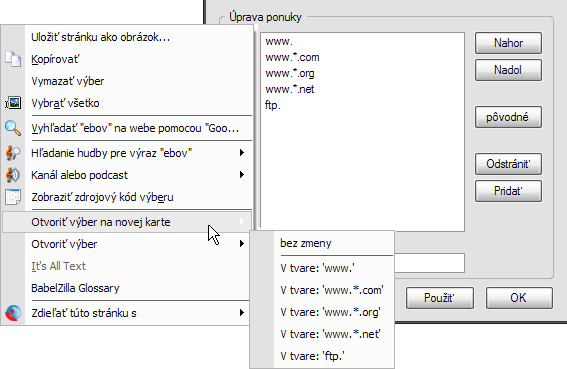Select the 'www.' list entry
Screen dimensions: 567x369
click(x=362, y=42)
